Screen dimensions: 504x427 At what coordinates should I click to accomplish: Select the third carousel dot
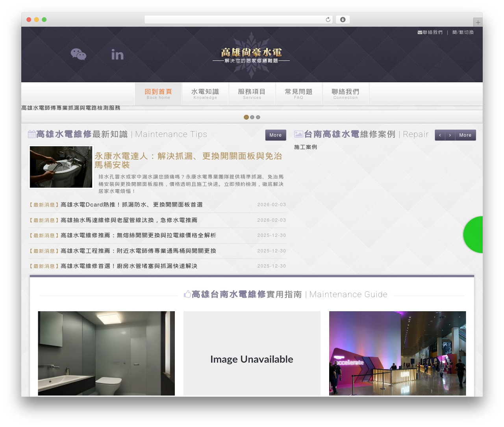(258, 117)
